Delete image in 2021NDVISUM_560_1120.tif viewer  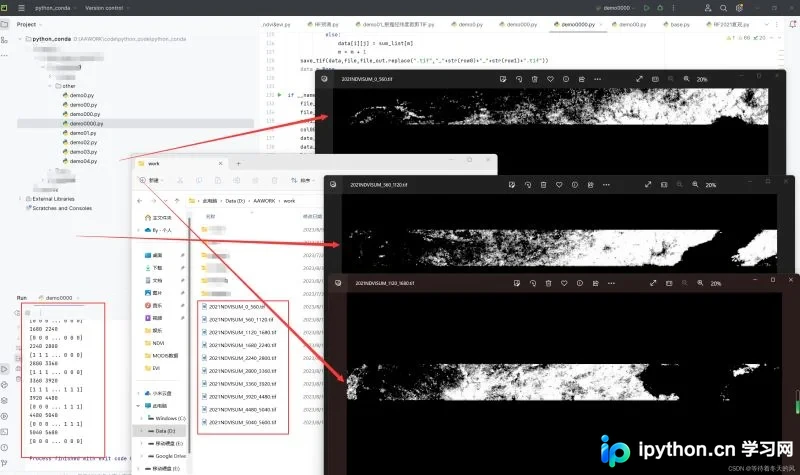coord(543,185)
